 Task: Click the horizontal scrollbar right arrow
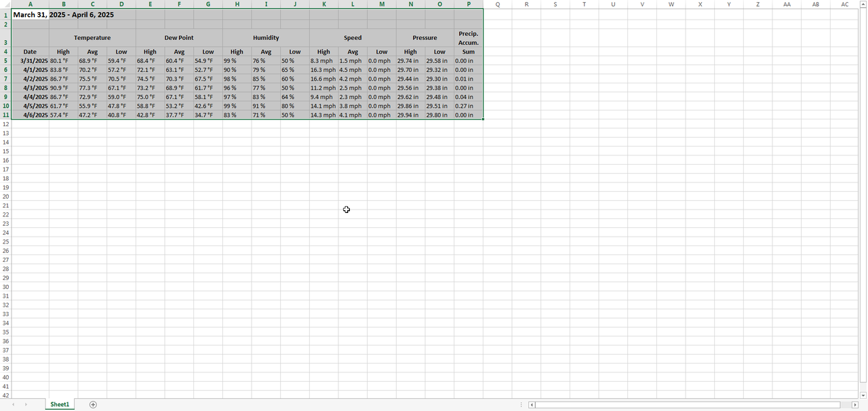[854, 405]
